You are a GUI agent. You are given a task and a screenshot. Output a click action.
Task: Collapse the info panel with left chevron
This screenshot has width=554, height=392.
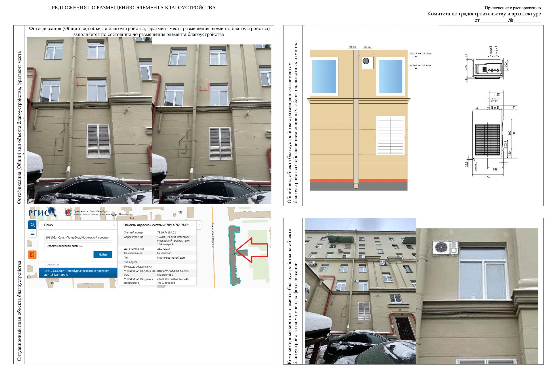(x=199, y=225)
